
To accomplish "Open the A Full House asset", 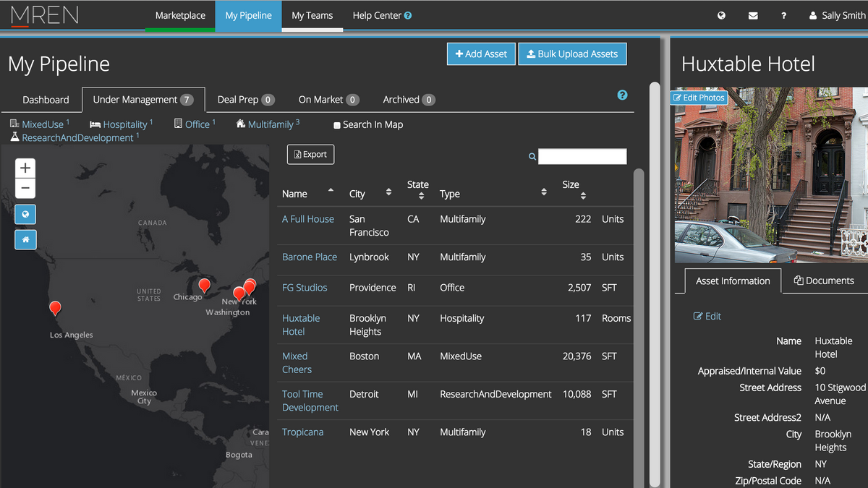I will coord(308,219).
